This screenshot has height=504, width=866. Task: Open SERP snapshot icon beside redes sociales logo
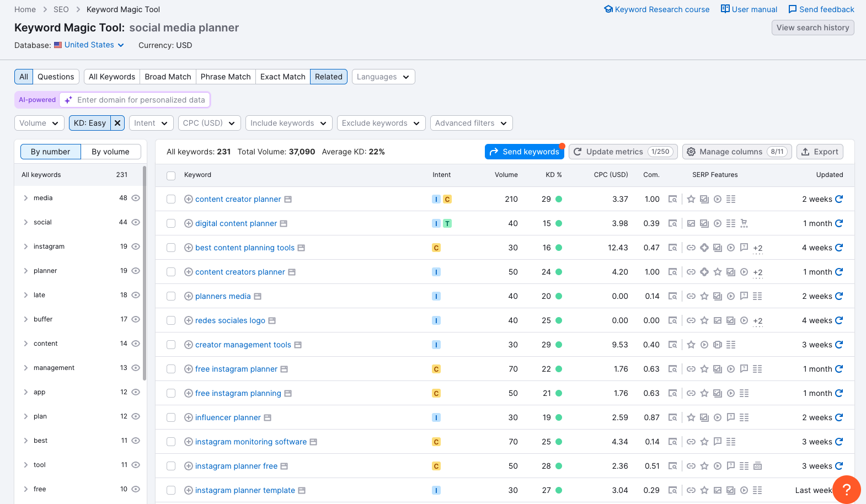pos(272,320)
